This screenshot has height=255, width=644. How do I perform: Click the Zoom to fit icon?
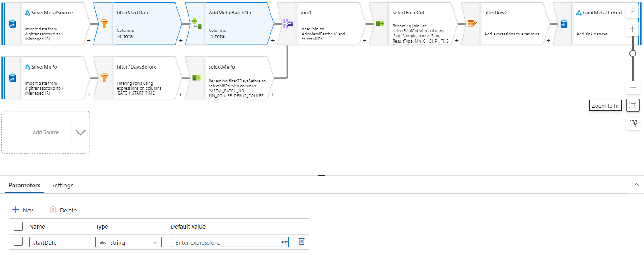[632, 105]
